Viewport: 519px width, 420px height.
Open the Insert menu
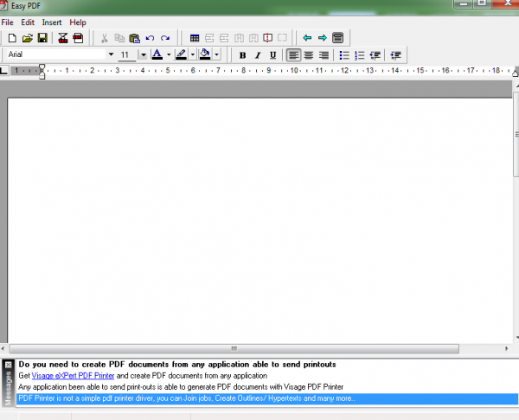(x=52, y=22)
